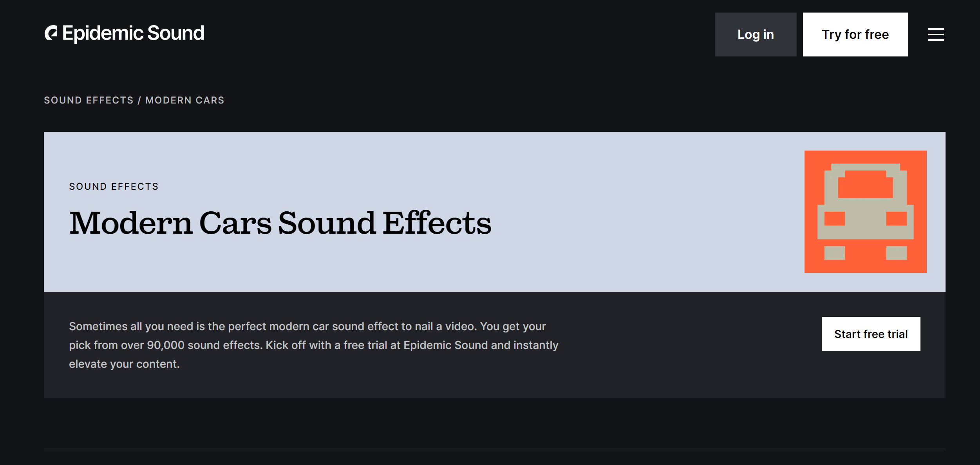Click the breadcrumb separator slash

pos(139,100)
